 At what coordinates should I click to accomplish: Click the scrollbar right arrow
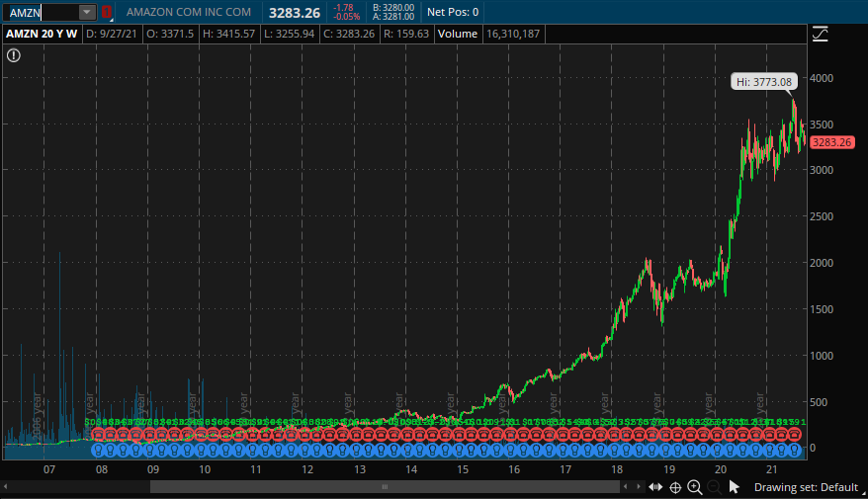[639, 487]
